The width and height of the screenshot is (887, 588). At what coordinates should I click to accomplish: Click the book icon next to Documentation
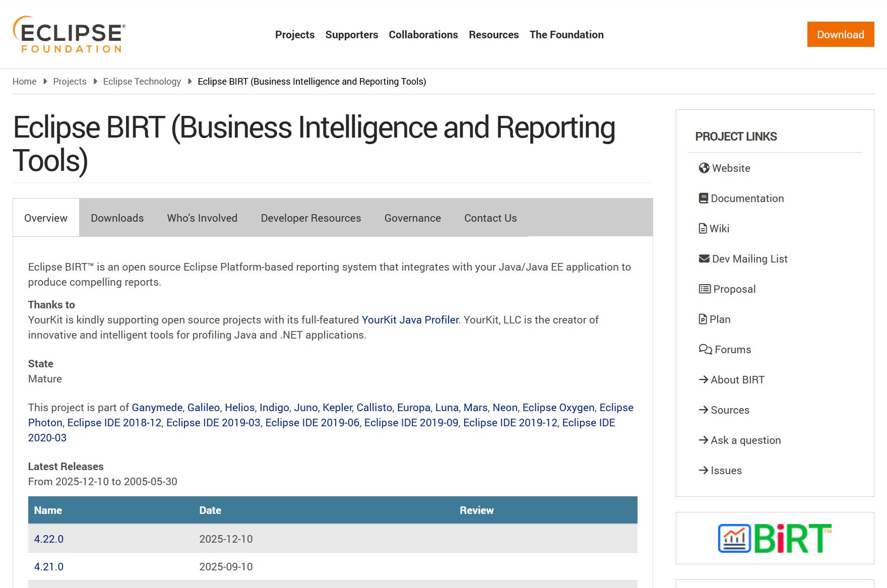tap(703, 199)
